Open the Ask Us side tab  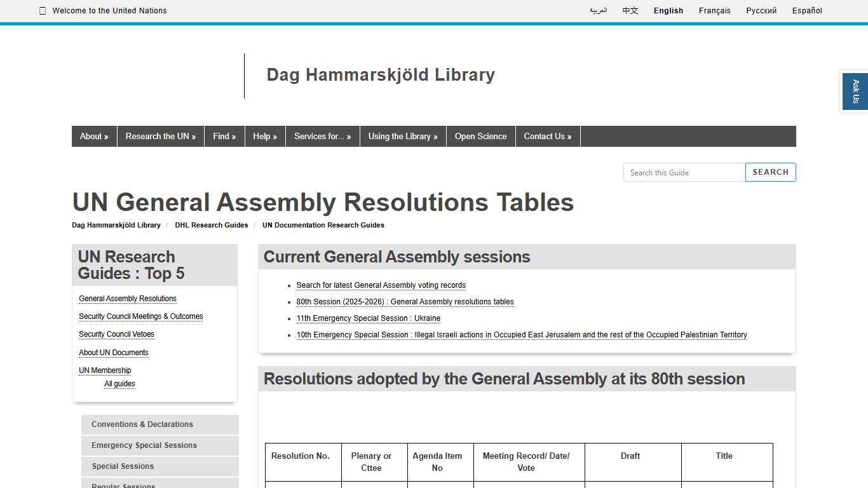click(x=855, y=91)
